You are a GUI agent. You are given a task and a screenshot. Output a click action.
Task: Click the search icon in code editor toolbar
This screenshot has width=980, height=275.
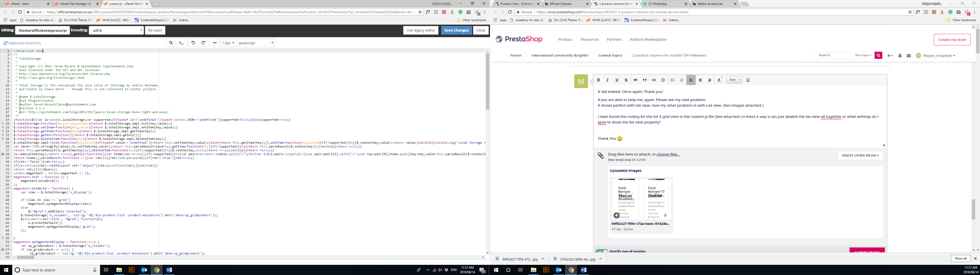click(x=171, y=43)
